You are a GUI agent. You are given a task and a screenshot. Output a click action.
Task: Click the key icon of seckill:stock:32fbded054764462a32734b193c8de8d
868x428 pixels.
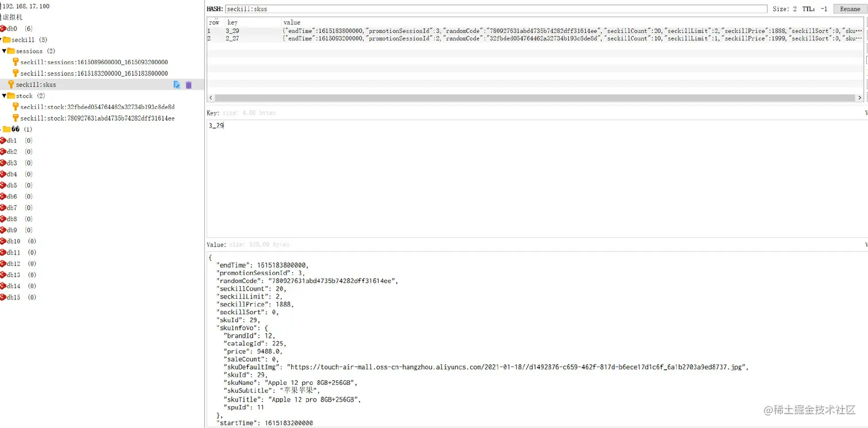pos(15,107)
